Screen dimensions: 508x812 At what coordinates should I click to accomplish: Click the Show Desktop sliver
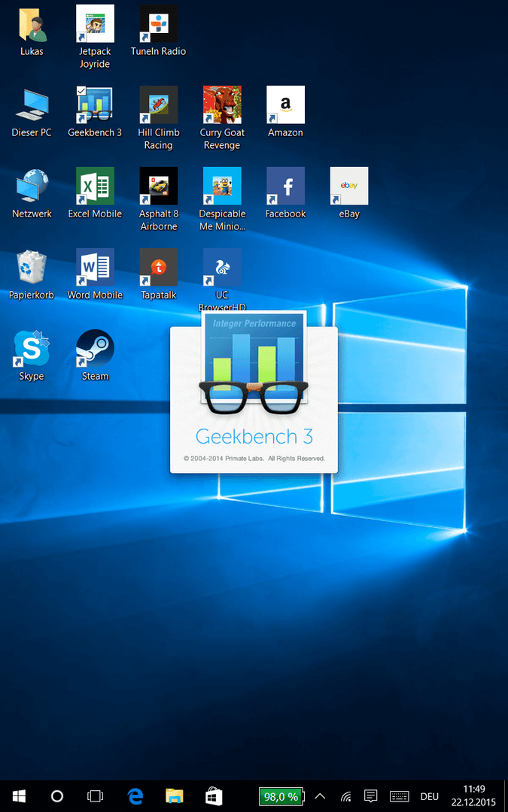click(x=506, y=796)
